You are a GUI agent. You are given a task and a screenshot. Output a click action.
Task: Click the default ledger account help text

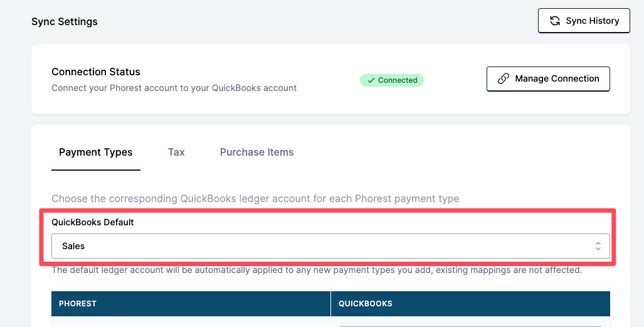tap(317, 271)
